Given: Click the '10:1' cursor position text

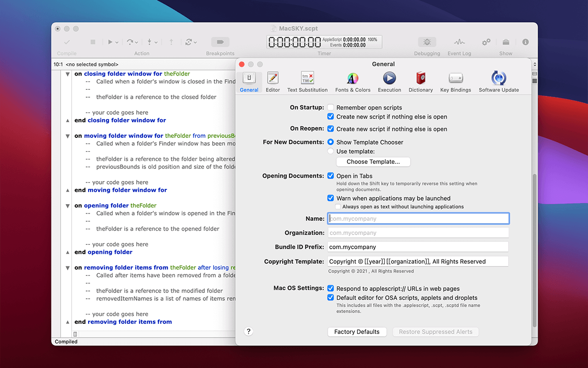Looking at the screenshot, I should 58,64.
